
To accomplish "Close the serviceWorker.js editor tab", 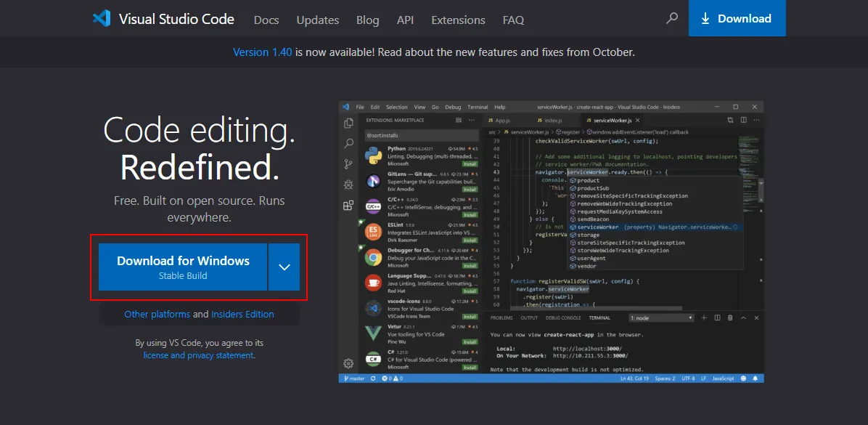I will click(x=638, y=121).
